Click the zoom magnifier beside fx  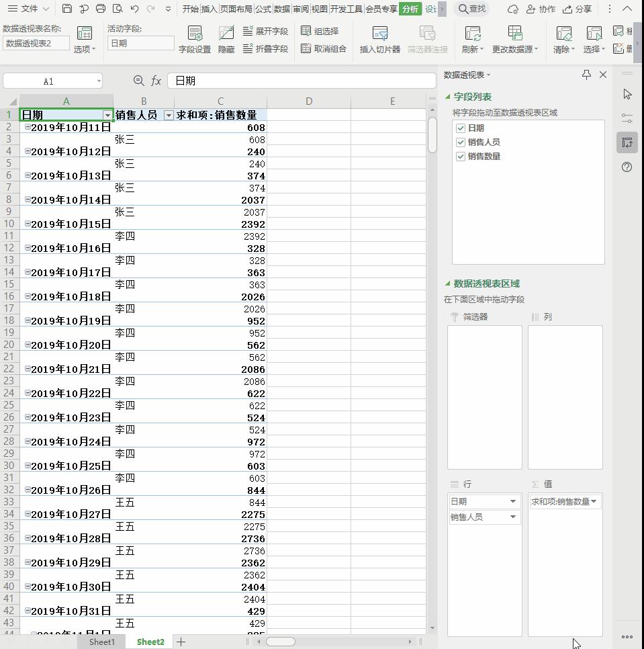click(x=138, y=81)
